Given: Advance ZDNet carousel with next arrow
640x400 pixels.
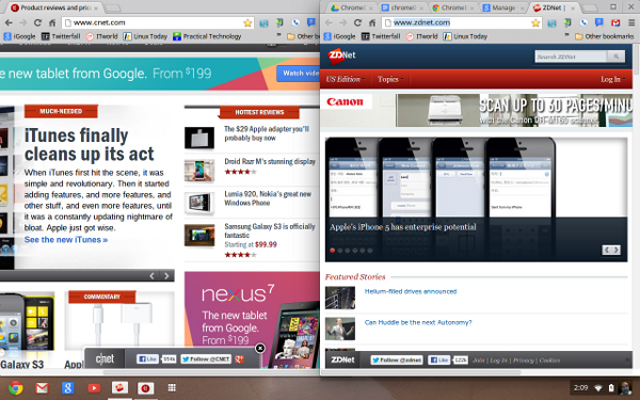Looking at the screenshot, I should point(616,250).
